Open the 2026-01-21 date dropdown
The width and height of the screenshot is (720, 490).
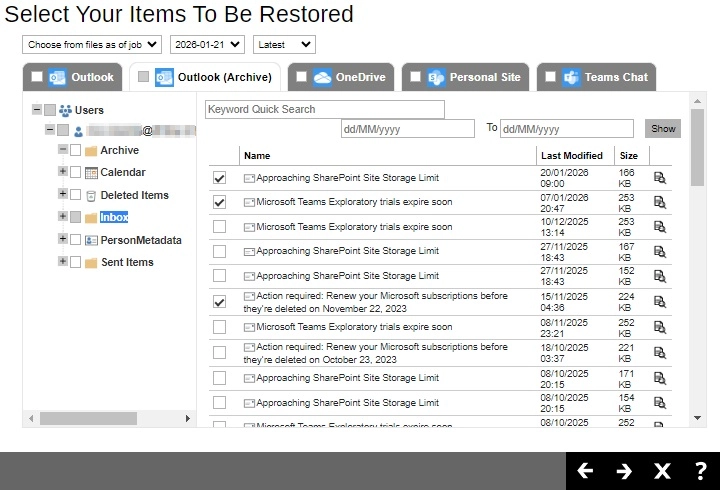coord(207,45)
